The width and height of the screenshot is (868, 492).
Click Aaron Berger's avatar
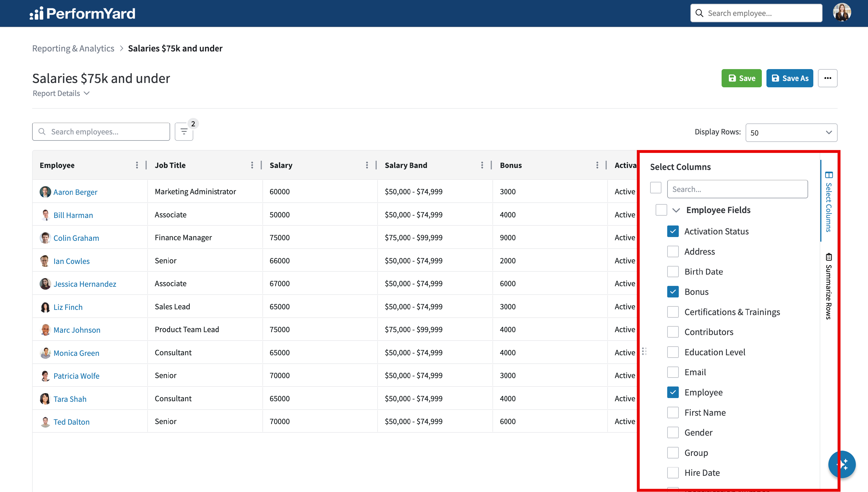(x=45, y=192)
